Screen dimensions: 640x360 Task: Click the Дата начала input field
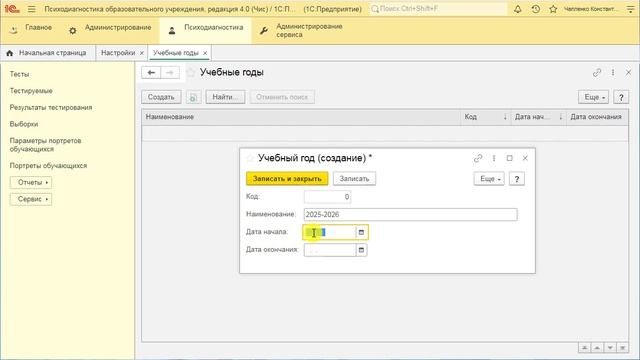(x=330, y=232)
